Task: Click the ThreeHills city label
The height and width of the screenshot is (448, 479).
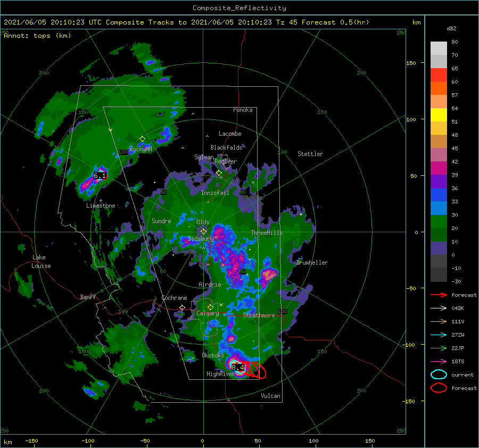Action: pos(267,233)
